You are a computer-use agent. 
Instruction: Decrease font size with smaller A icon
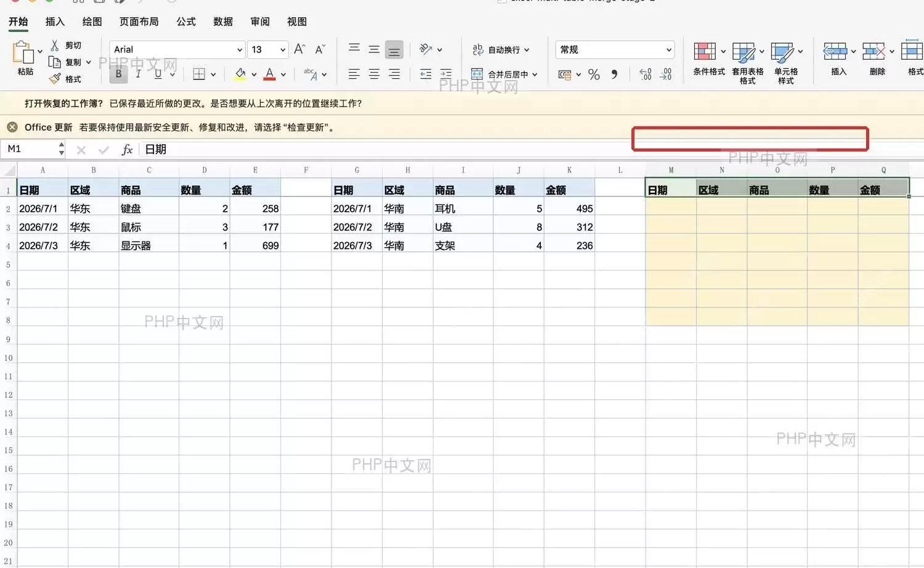pos(320,49)
